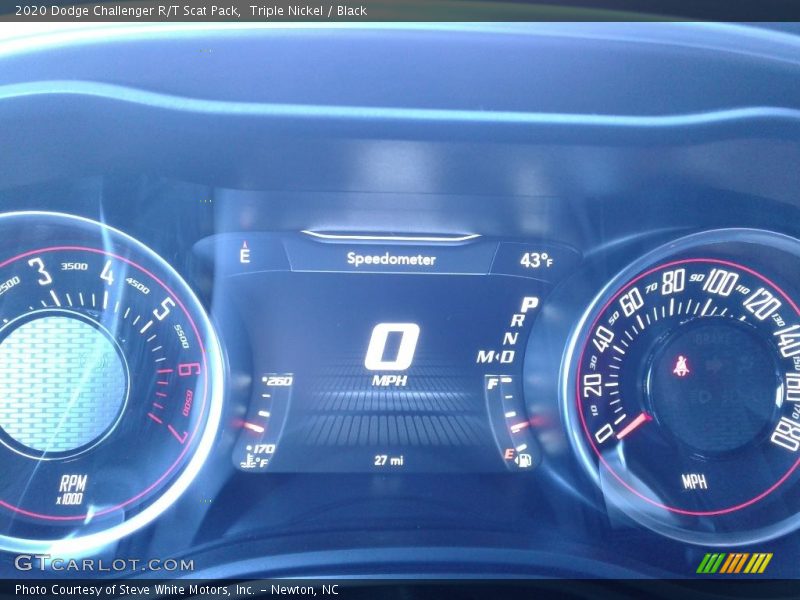Click the 100 on the analog speedometer
Screen dimensions: 800x600
pyautogui.click(x=720, y=282)
